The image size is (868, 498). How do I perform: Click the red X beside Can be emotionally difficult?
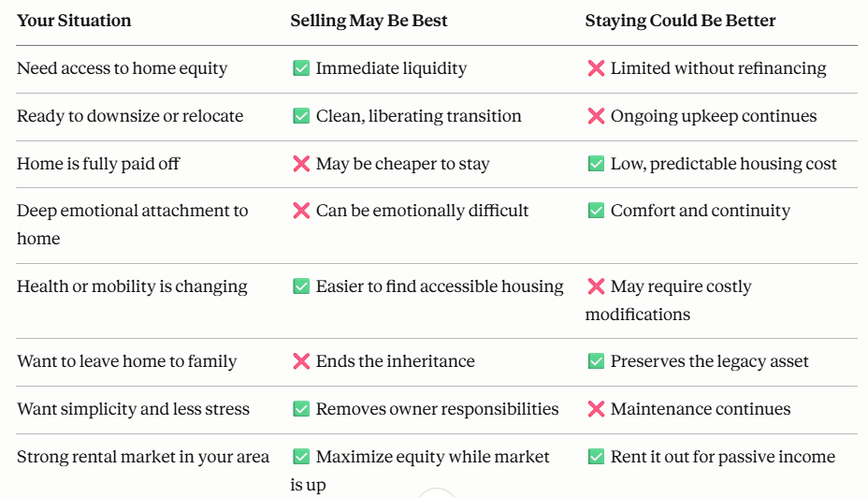point(301,211)
